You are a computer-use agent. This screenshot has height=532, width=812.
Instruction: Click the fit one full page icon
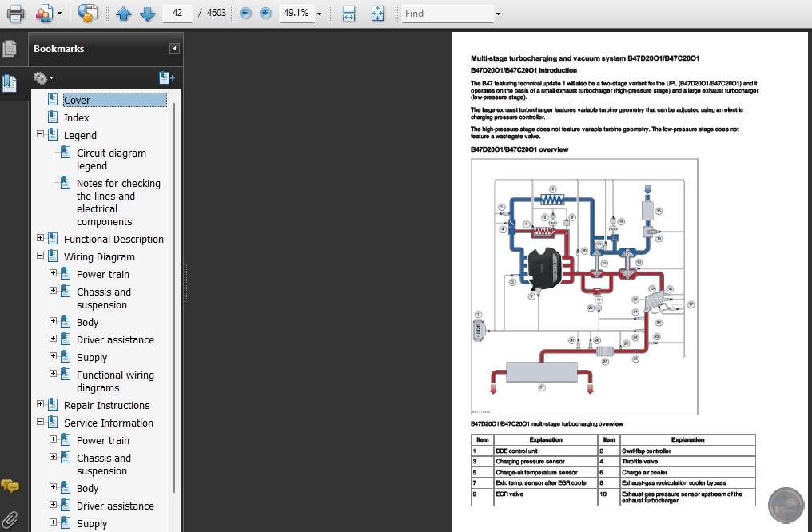378,14
